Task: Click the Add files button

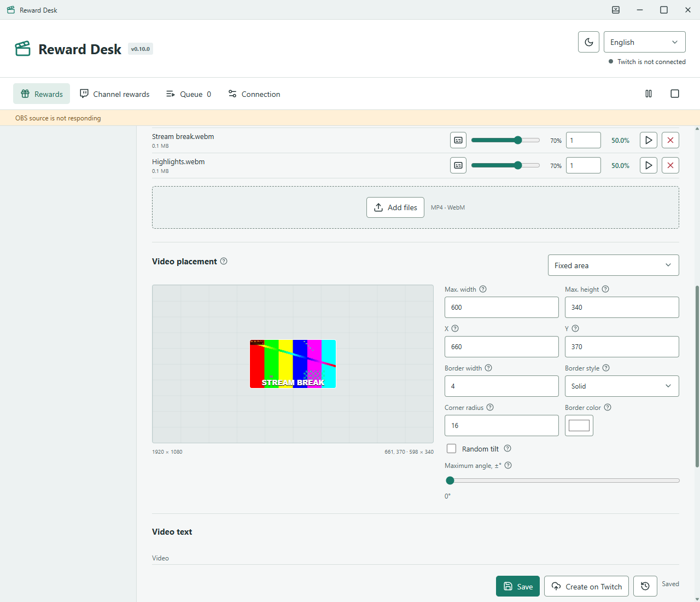Action: (395, 207)
